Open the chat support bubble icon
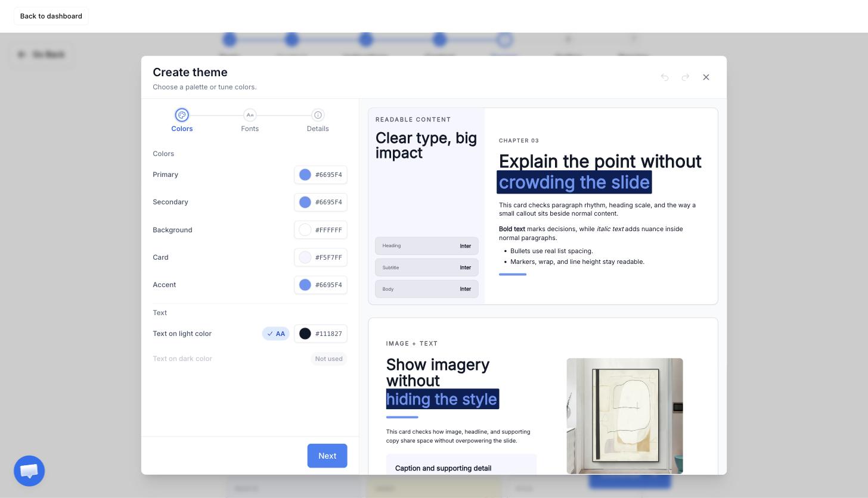Viewport: 868px width, 498px height. click(x=29, y=471)
